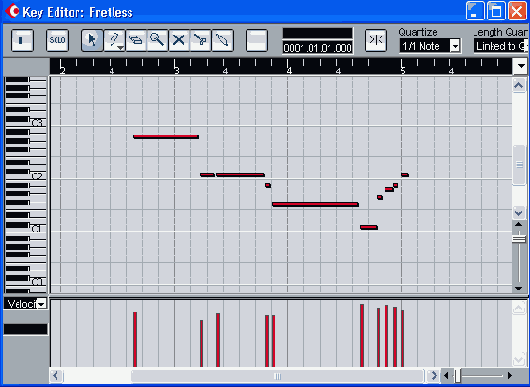
Task: Toggle the Solo editor button
Action: pos(57,40)
